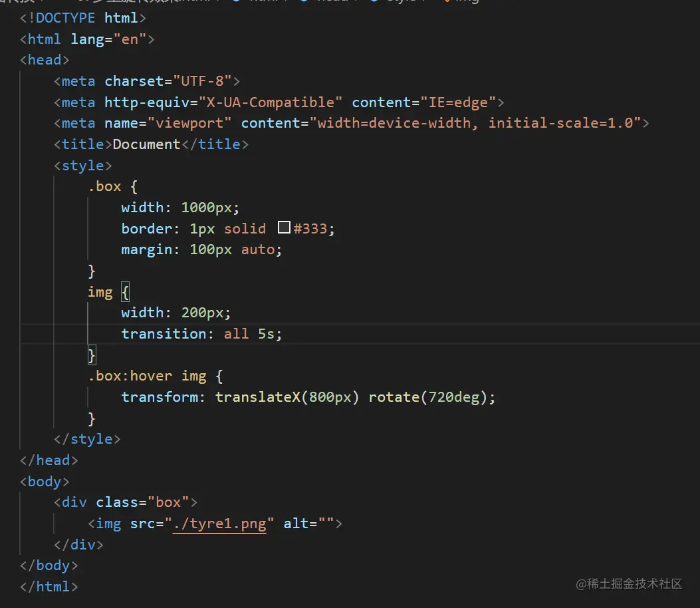Click the closing </head> tag
Image resolution: width=700 pixels, height=608 pixels.
(49, 460)
